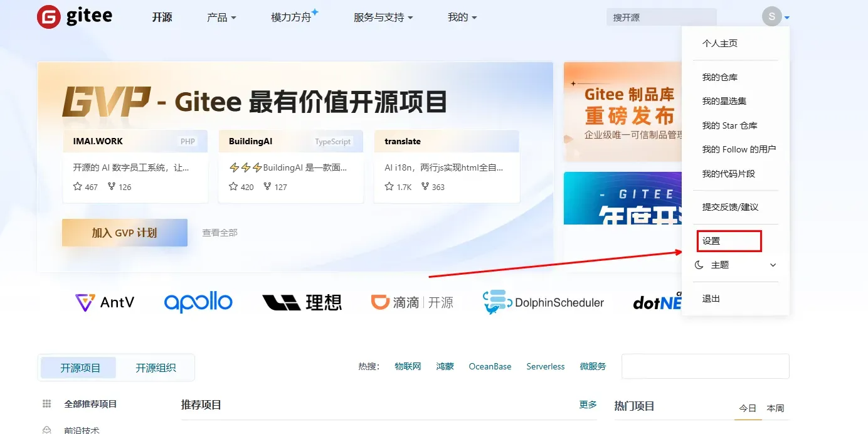This screenshot has height=434, width=868.
Task: Select 我的代码片段 from user menu
Action: click(729, 174)
